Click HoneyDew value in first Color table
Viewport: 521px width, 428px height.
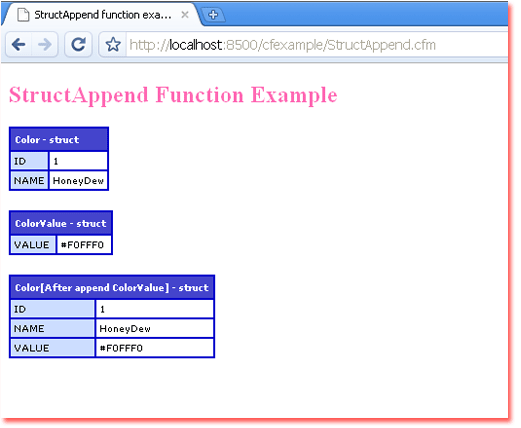[x=78, y=181]
